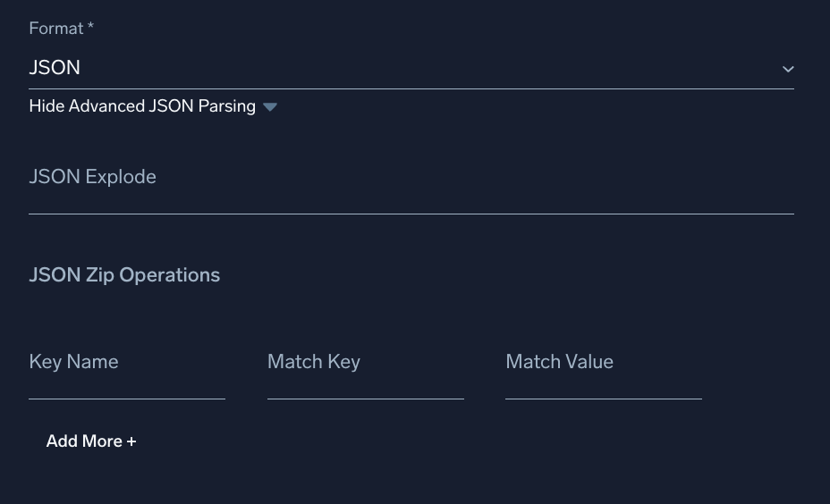830x504 pixels.
Task: Click the Match Value placeholder label
Action: point(559,362)
